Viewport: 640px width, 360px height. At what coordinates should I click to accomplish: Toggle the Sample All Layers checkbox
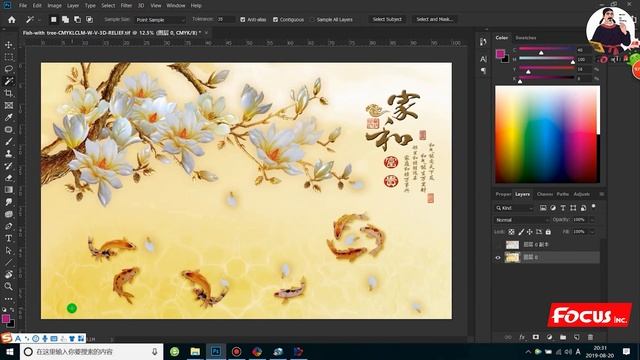[x=313, y=20]
